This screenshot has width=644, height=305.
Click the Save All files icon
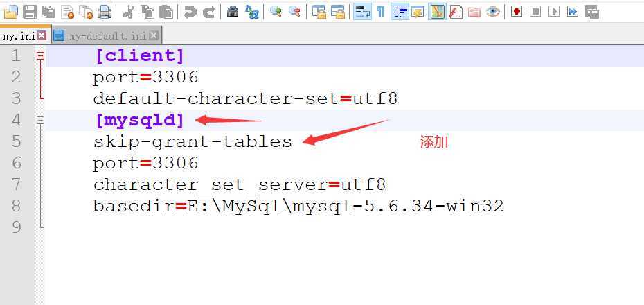pyautogui.click(x=48, y=12)
